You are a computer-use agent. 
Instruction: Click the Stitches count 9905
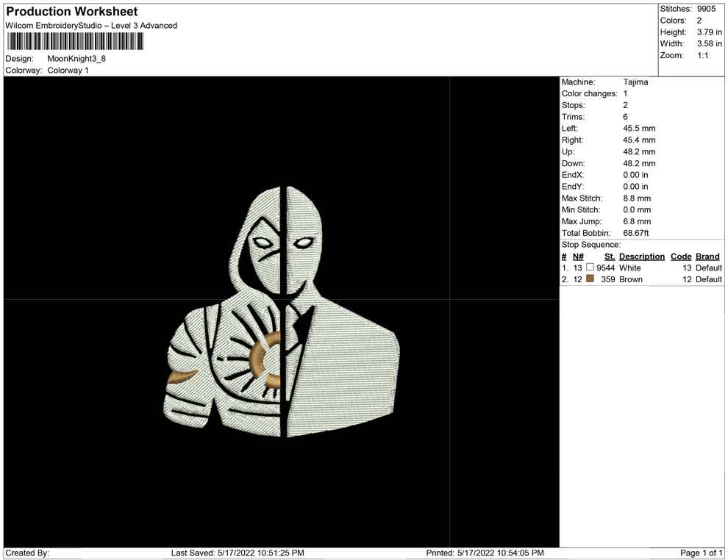coord(706,9)
